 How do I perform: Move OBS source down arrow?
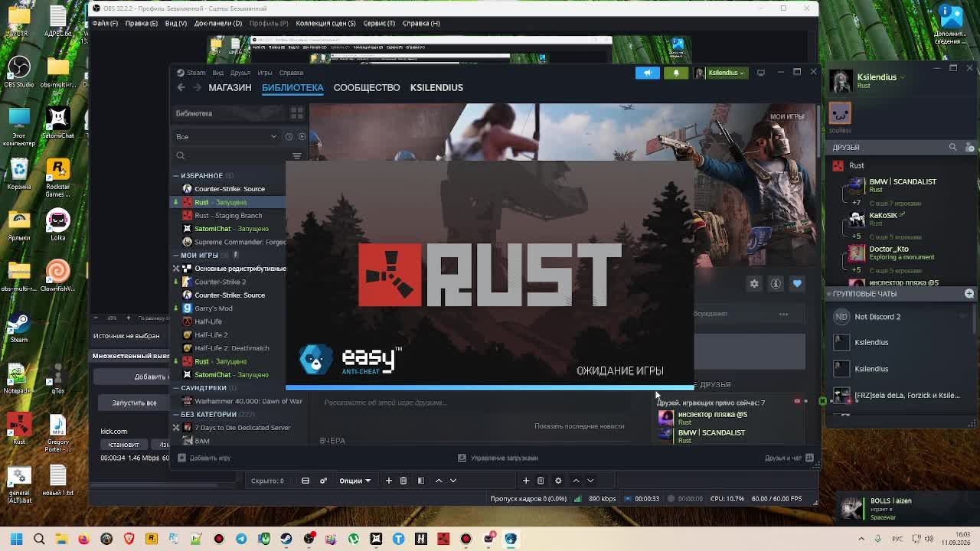(590, 481)
